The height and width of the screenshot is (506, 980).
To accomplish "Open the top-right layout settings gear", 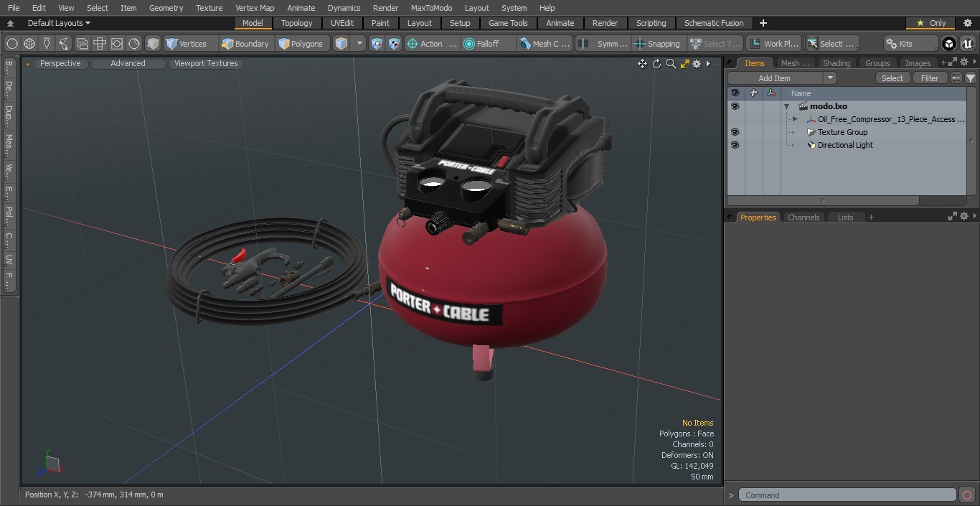I will point(967,23).
